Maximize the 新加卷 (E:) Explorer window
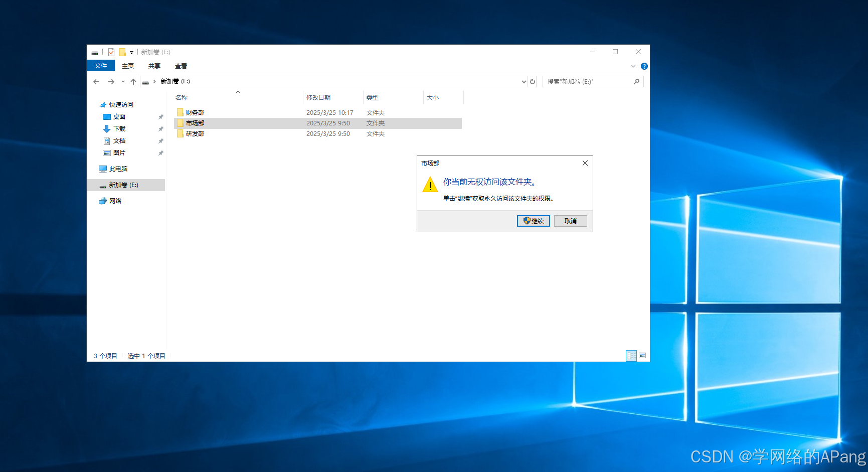Screen dimensions: 868x472 (x=615, y=52)
